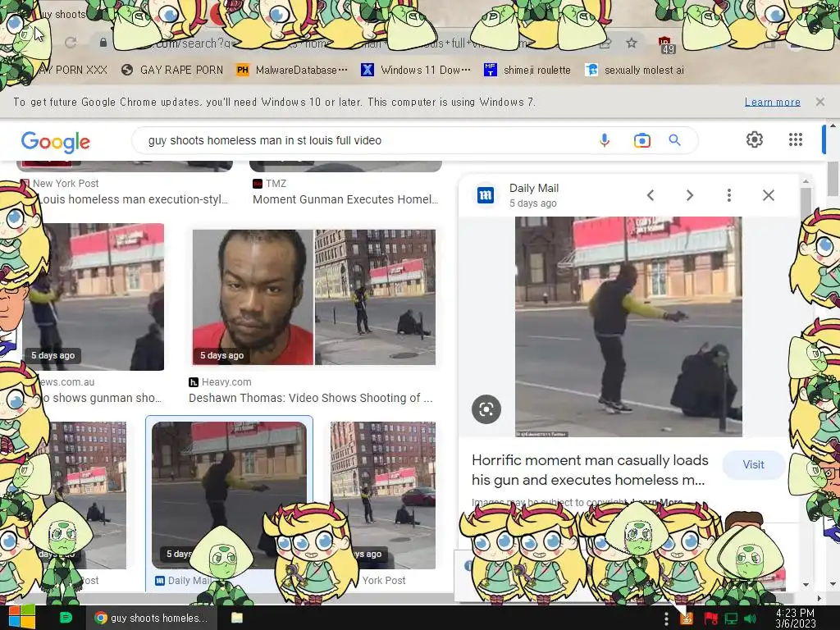Open the Windows 11 Dow… bookmark
The width and height of the screenshot is (840, 630).
point(416,70)
